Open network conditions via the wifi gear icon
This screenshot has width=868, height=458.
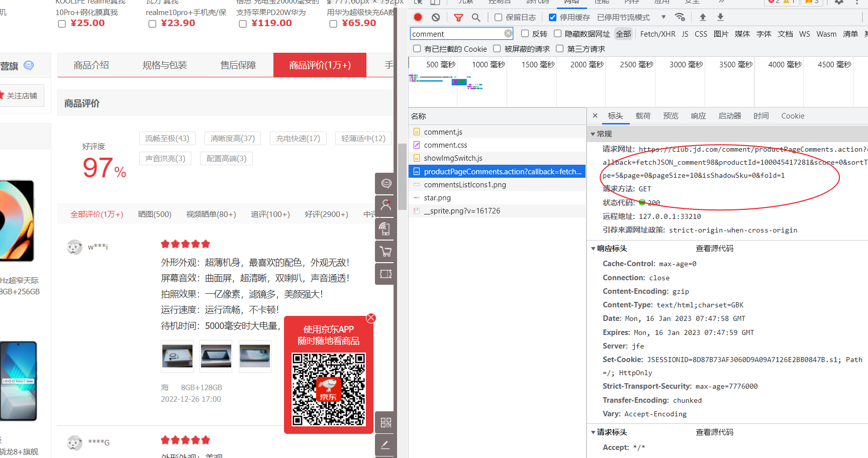[x=680, y=17]
